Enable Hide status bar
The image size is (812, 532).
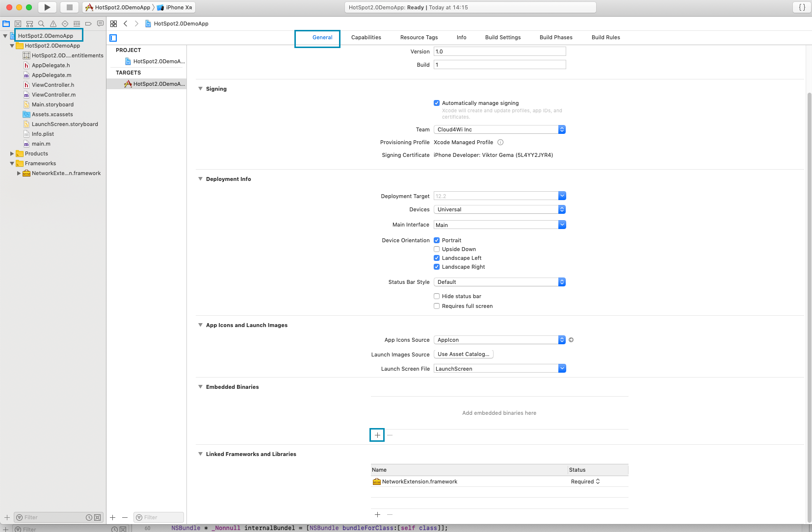[x=437, y=296]
